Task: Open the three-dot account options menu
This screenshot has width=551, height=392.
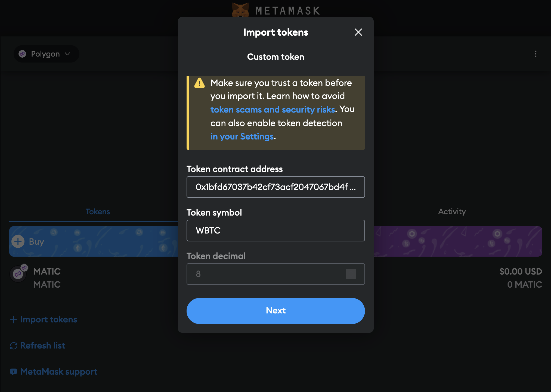Action: coord(535,54)
